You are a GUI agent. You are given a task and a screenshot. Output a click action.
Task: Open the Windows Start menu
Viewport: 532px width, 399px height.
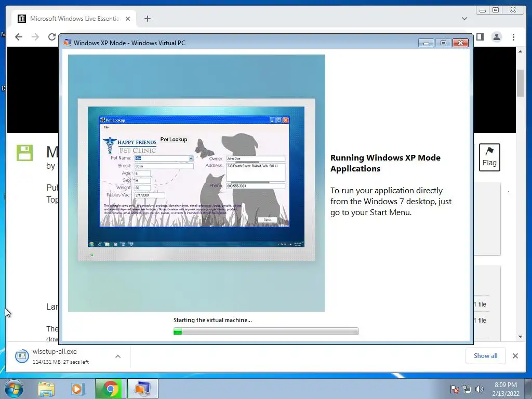pyautogui.click(x=14, y=389)
